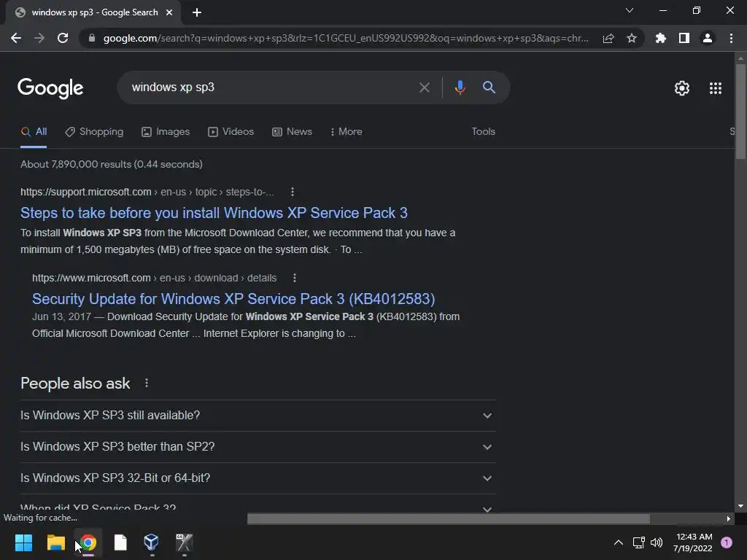Click the vertical scrollbar thumb
The image size is (747, 560).
point(740,112)
